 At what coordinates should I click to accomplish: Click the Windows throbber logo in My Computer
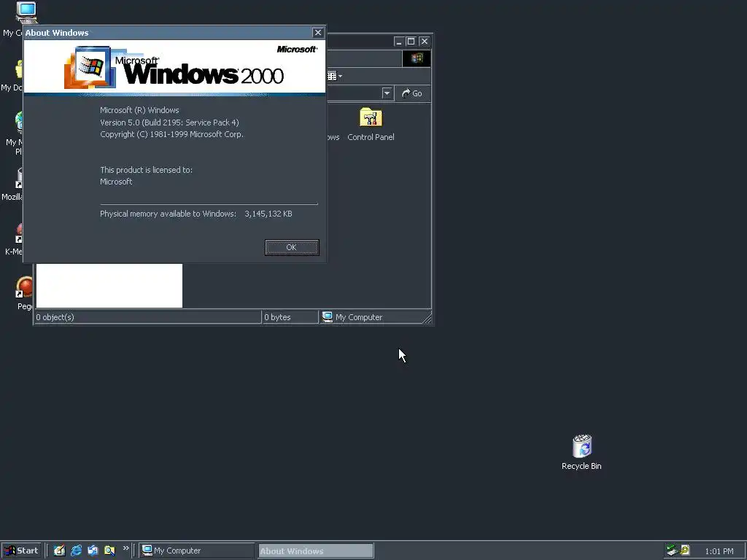coord(417,58)
